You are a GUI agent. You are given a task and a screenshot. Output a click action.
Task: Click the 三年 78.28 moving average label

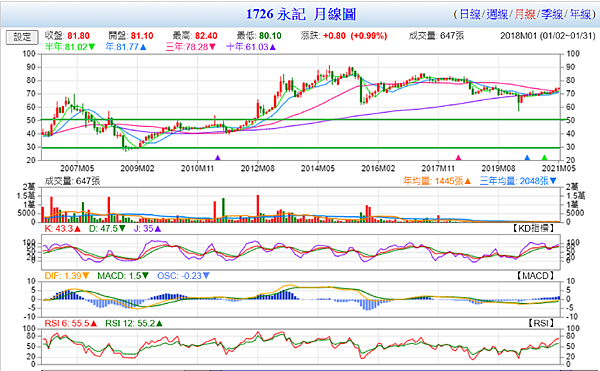tap(191, 47)
